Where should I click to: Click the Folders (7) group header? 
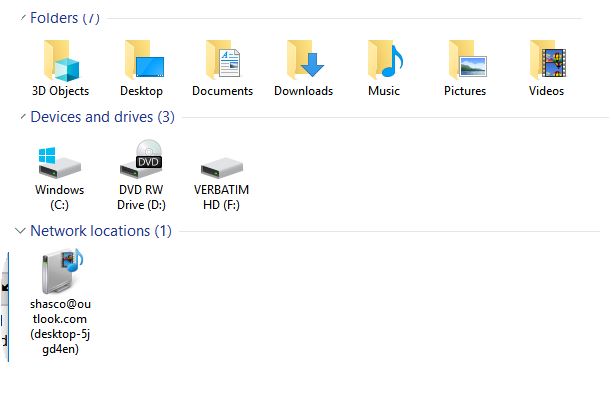65,18
